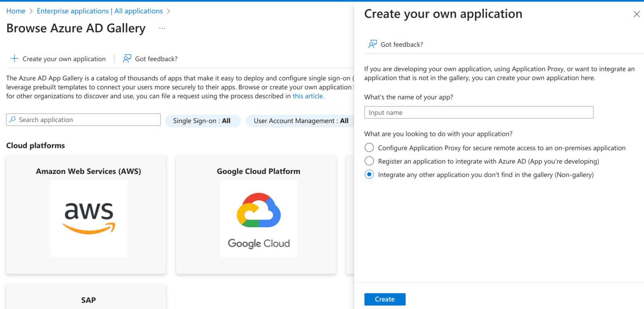Click the Google Cloud logo tile

coord(258,218)
